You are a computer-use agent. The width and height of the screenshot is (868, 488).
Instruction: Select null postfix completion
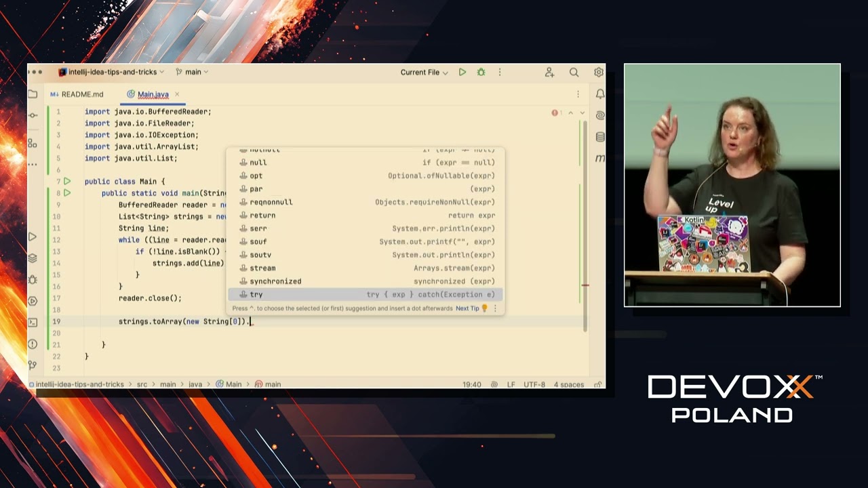[366, 163]
